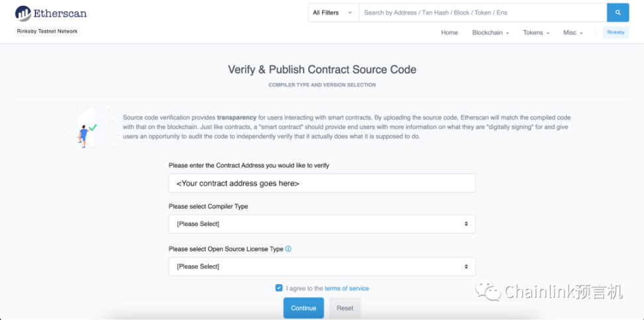
Task: Focus the contract address input field
Action: [x=322, y=184]
